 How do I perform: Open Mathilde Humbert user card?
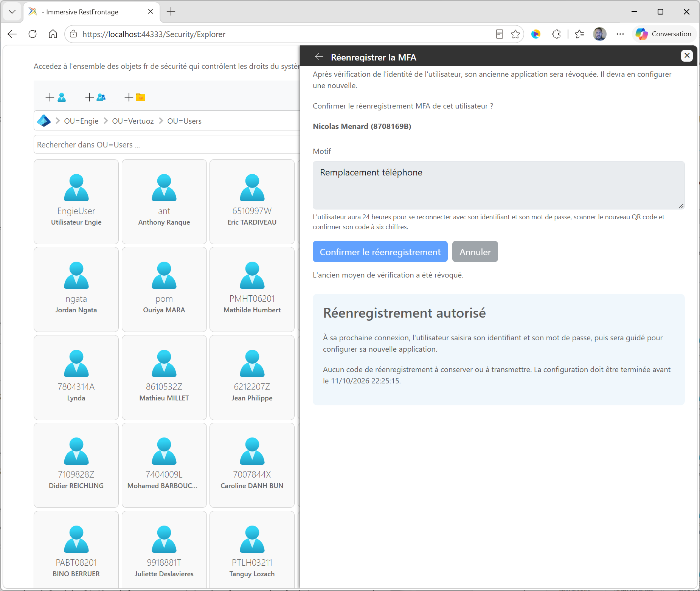(x=252, y=289)
